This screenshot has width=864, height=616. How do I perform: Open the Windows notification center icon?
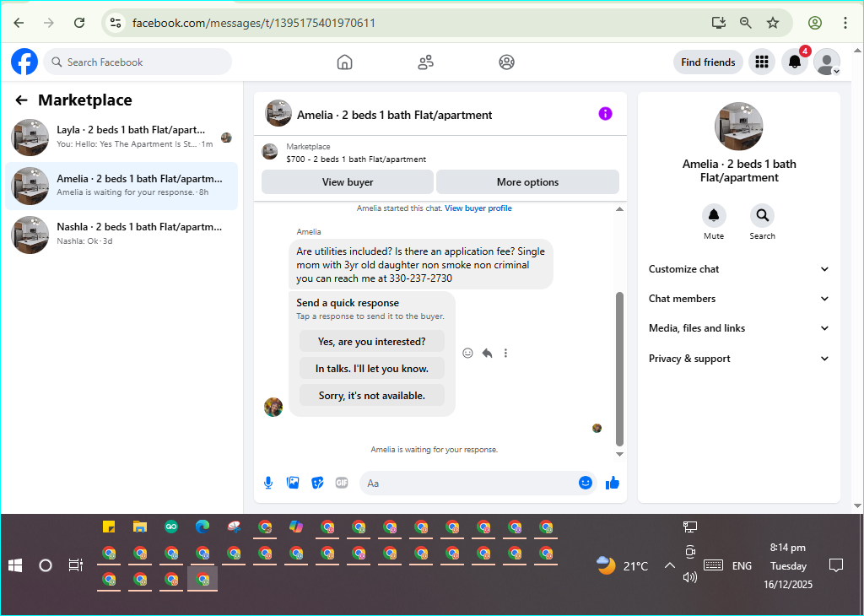836,565
